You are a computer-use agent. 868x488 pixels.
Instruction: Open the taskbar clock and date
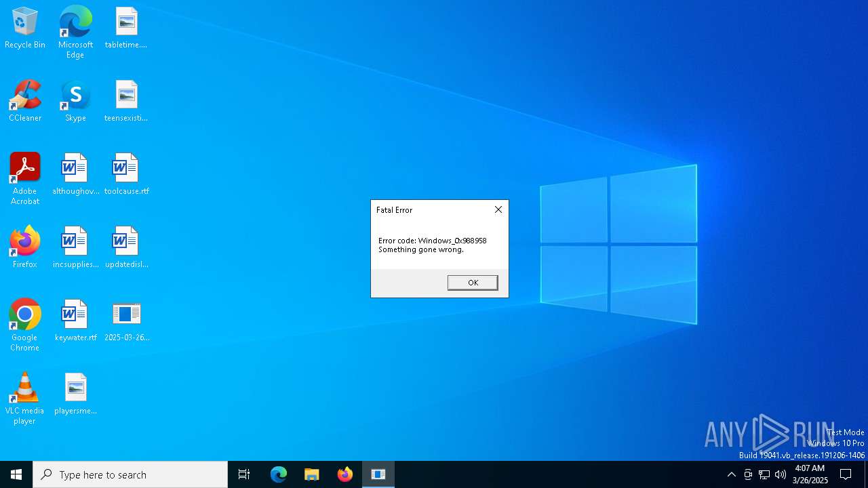click(x=810, y=474)
